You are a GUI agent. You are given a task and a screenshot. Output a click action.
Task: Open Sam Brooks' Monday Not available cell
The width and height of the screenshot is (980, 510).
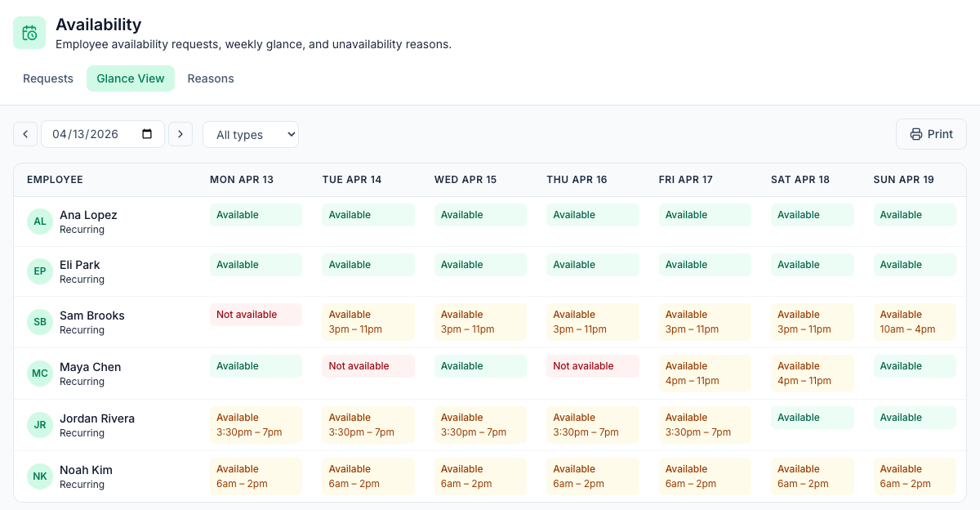click(256, 315)
